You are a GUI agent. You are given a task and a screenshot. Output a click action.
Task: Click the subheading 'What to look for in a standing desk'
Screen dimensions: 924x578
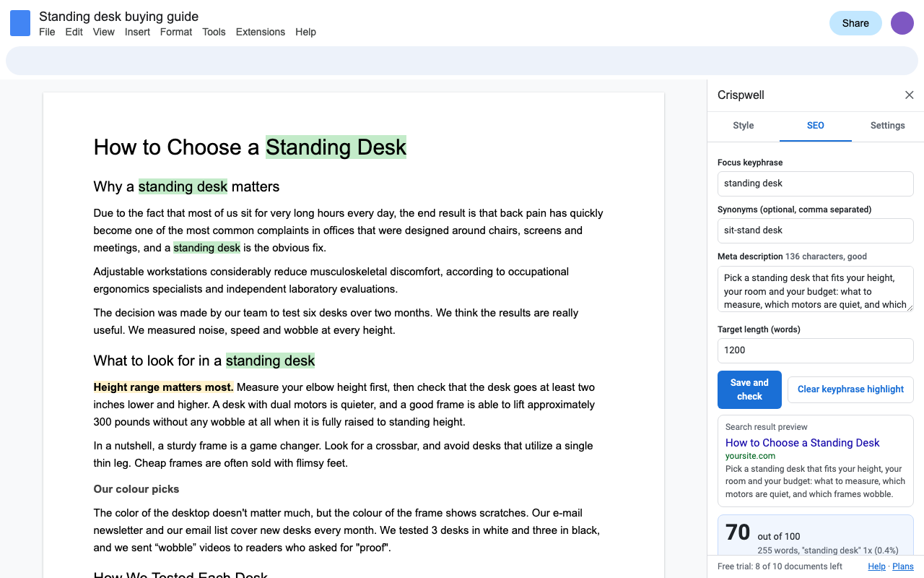pos(204,361)
